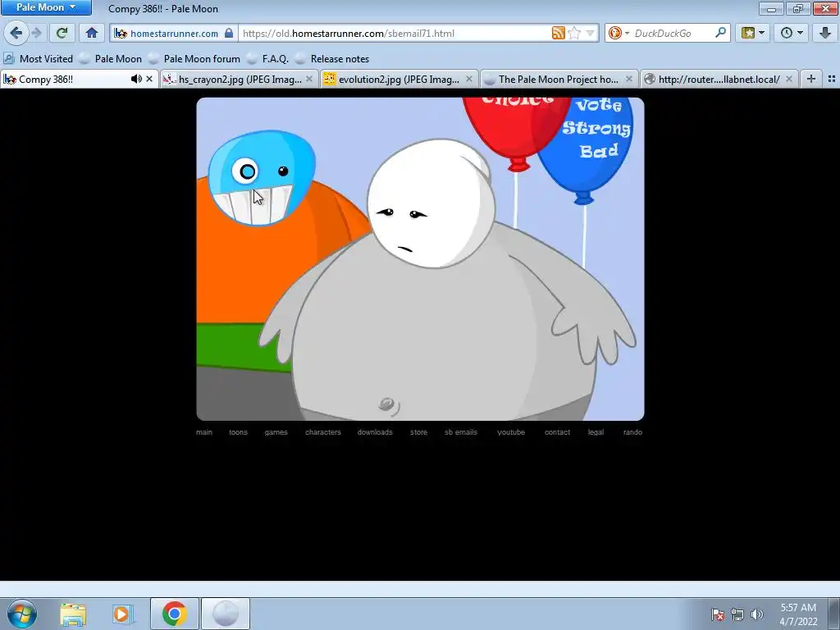Image resolution: width=840 pixels, height=630 pixels.
Task: Close The Pale Moon Project tab
Action: [x=629, y=80]
